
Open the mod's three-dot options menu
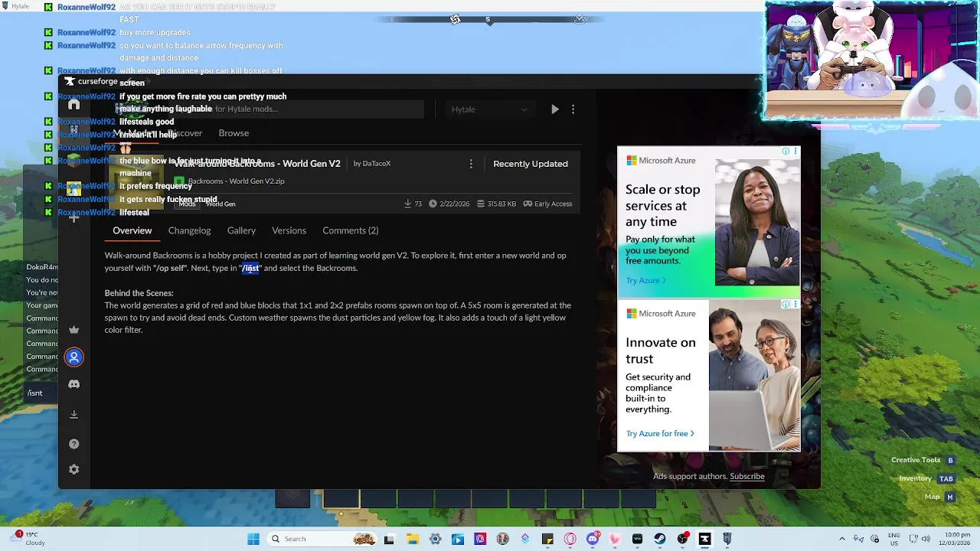tap(471, 164)
